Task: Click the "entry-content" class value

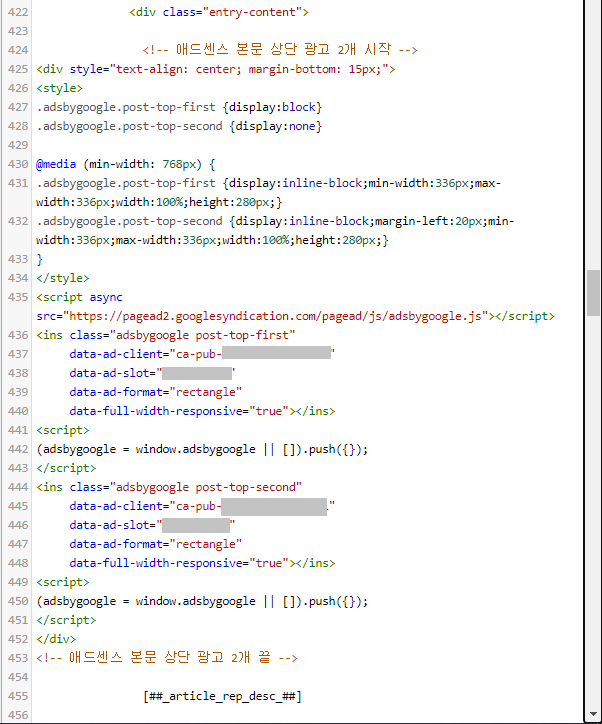Action: click(253, 12)
